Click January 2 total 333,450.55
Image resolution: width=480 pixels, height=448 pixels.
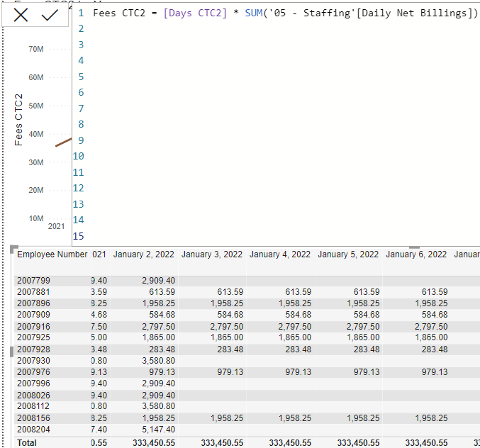pos(154,443)
